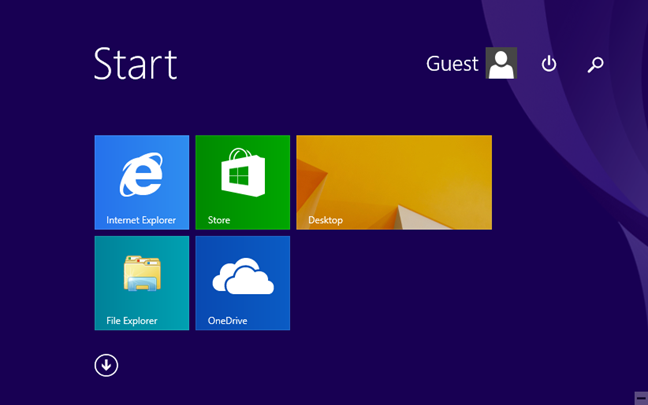
Task: Show all apps with down arrow
Action: [106, 365]
